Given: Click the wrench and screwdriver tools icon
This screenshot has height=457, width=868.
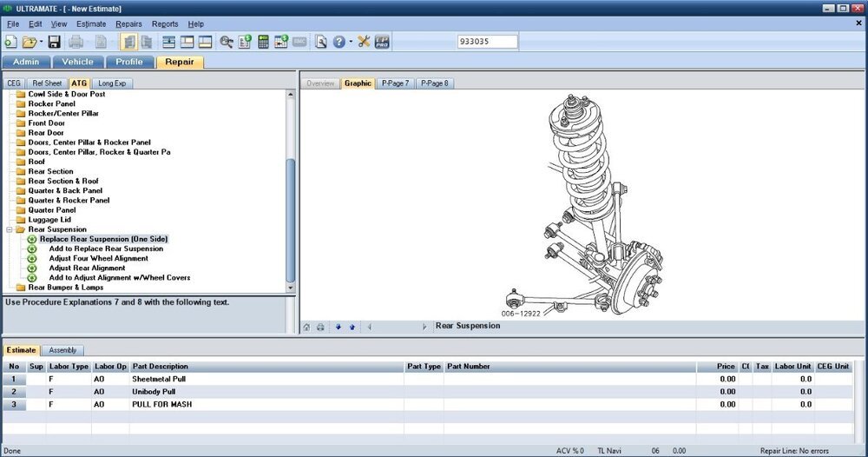Looking at the screenshot, I should pyautogui.click(x=363, y=42).
